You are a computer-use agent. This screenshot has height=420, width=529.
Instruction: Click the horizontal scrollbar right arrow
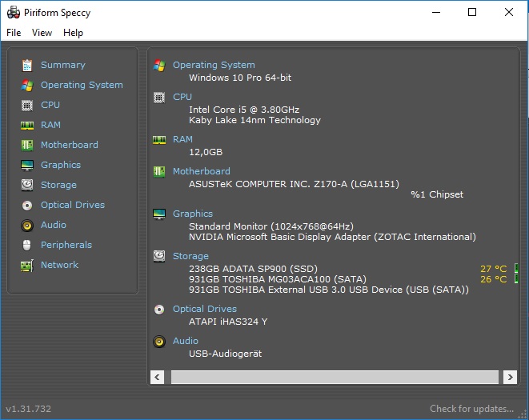tap(510, 377)
